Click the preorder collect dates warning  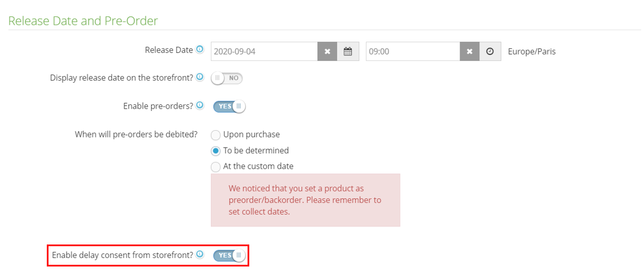coord(305,200)
